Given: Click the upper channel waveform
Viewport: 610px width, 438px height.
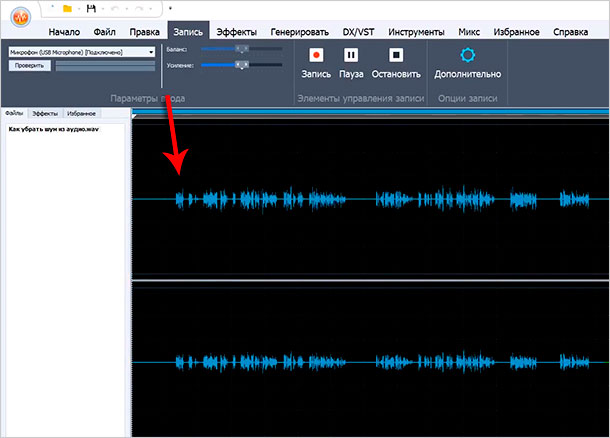Looking at the screenshot, I should (370, 199).
